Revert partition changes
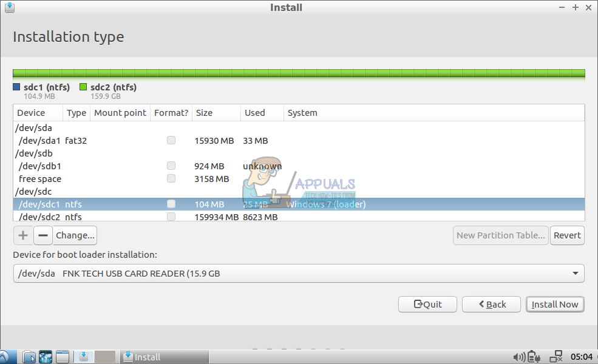The height and width of the screenshot is (364, 598). point(567,235)
